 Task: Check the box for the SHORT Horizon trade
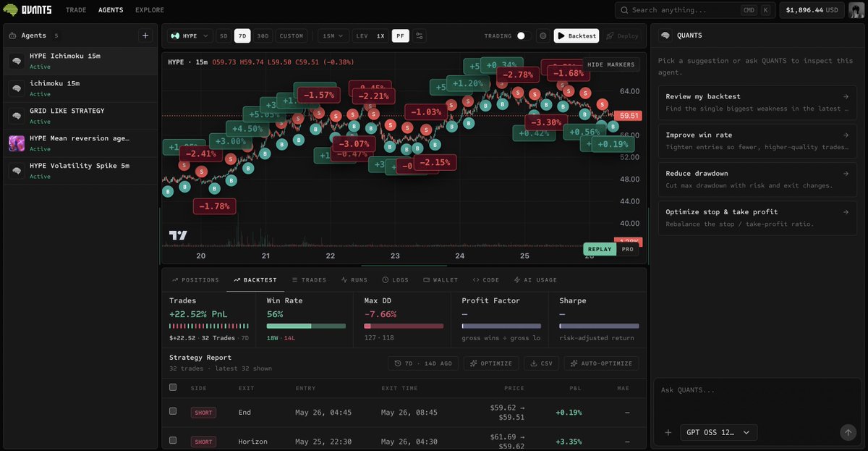(172, 440)
